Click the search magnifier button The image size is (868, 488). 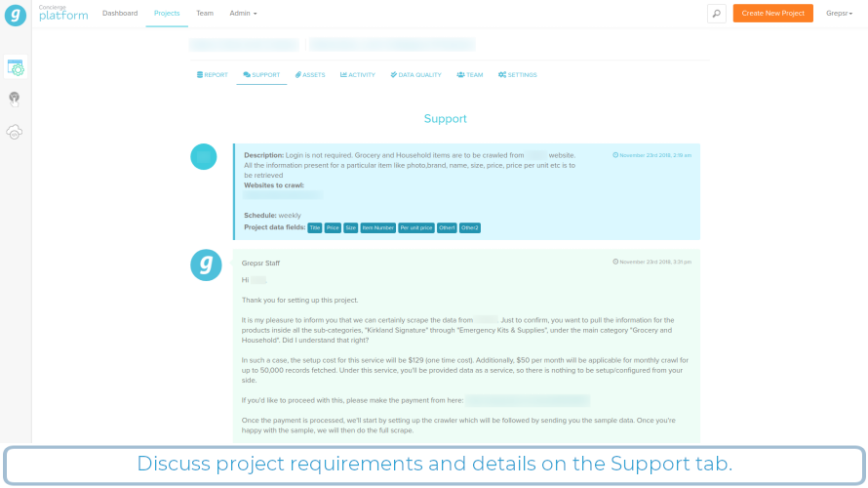[x=716, y=14]
